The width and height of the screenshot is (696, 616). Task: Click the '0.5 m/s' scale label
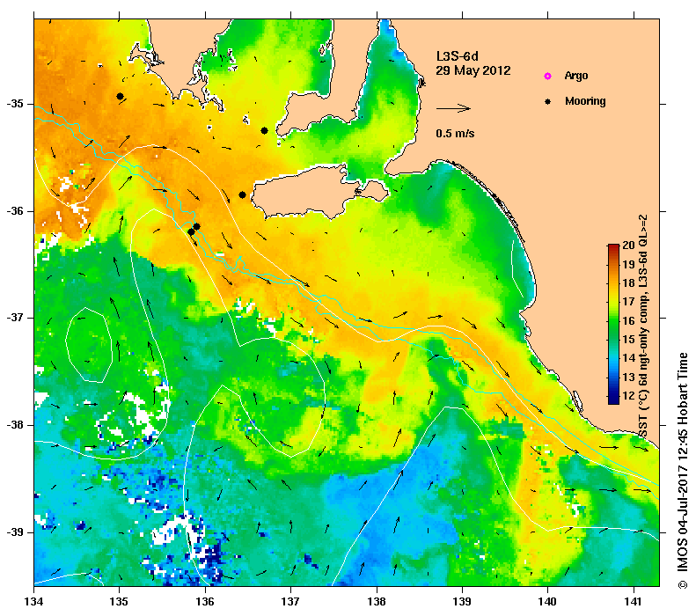455,133
